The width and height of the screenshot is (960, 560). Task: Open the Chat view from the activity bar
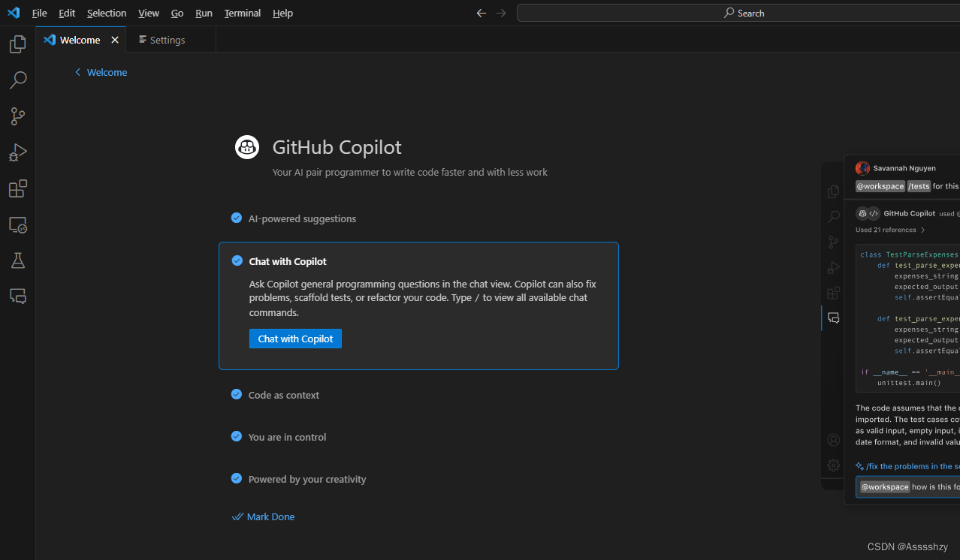pos(17,297)
